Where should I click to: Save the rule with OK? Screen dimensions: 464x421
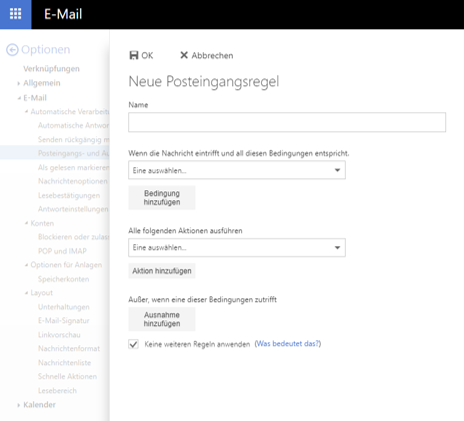coord(141,55)
